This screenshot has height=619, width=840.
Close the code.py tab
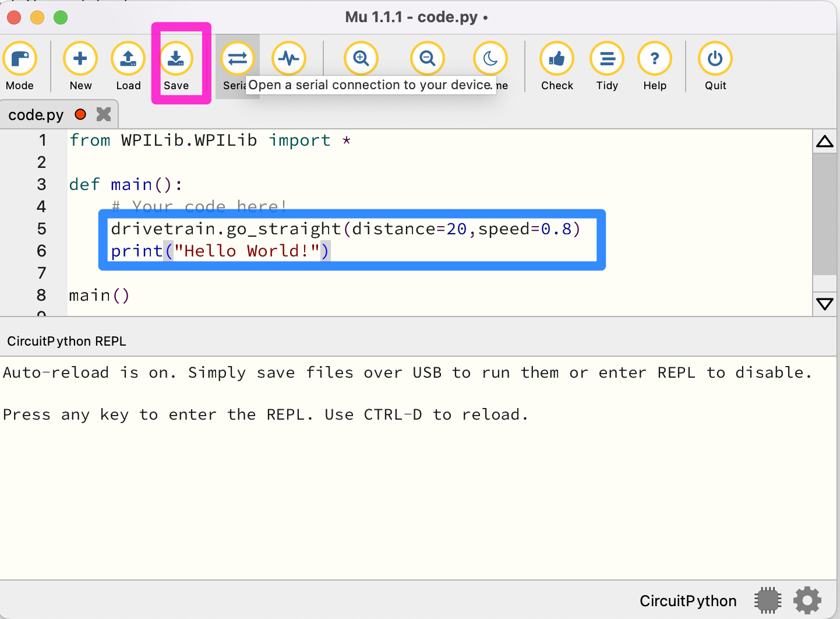103,114
